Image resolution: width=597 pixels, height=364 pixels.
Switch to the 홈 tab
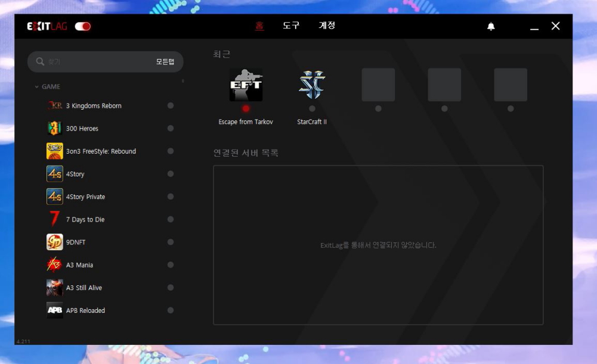pos(259,26)
